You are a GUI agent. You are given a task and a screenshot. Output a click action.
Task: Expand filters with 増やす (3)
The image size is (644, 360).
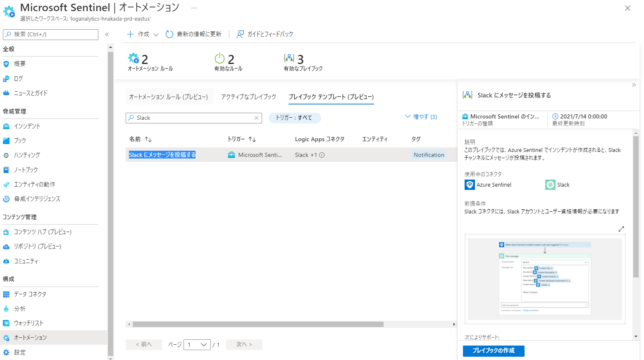click(421, 117)
